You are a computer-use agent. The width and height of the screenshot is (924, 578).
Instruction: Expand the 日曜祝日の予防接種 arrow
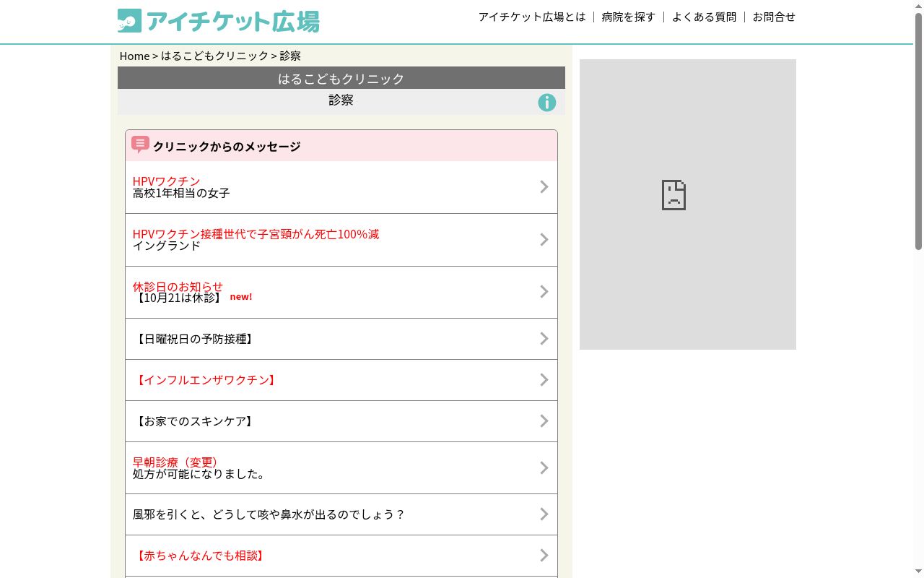tap(544, 339)
